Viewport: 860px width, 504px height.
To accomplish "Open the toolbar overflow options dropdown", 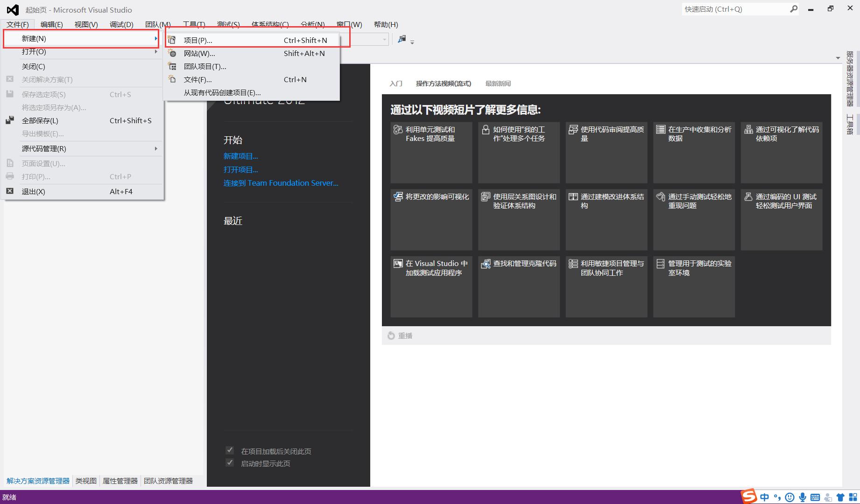I will pos(412,42).
